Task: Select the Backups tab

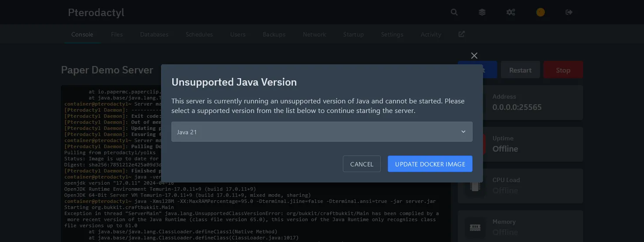Action: point(274,34)
